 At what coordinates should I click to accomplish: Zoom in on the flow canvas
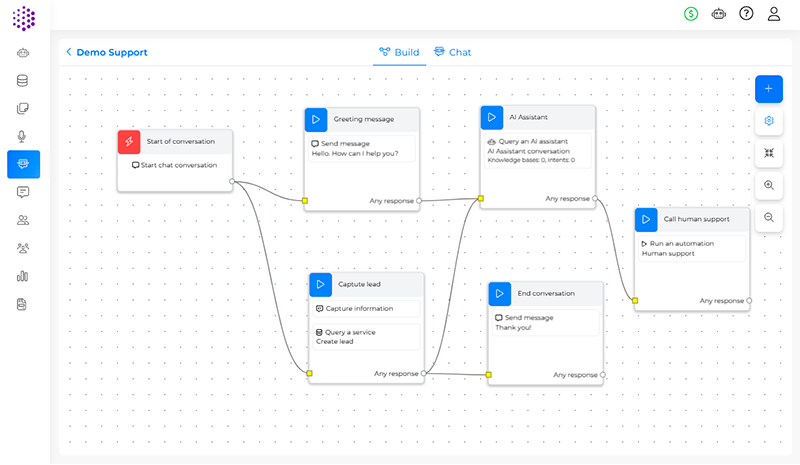tap(768, 185)
